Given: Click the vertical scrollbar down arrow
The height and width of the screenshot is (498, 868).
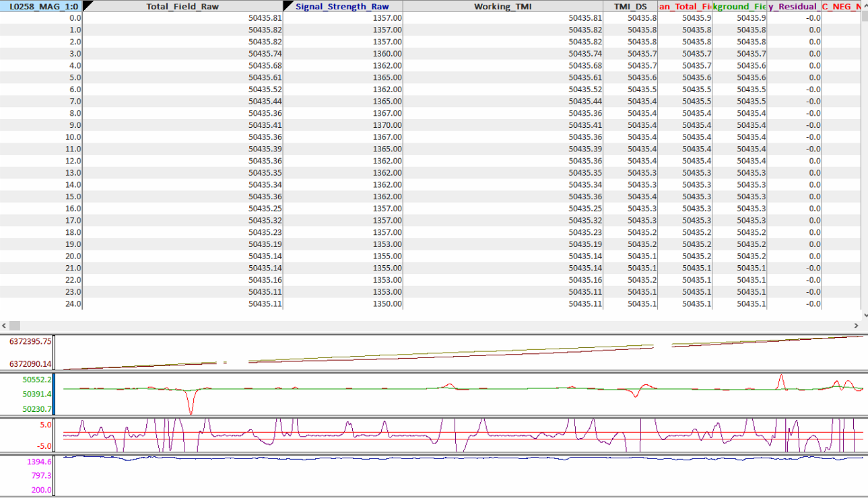Looking at the screenshot, I should click(864, 314).
